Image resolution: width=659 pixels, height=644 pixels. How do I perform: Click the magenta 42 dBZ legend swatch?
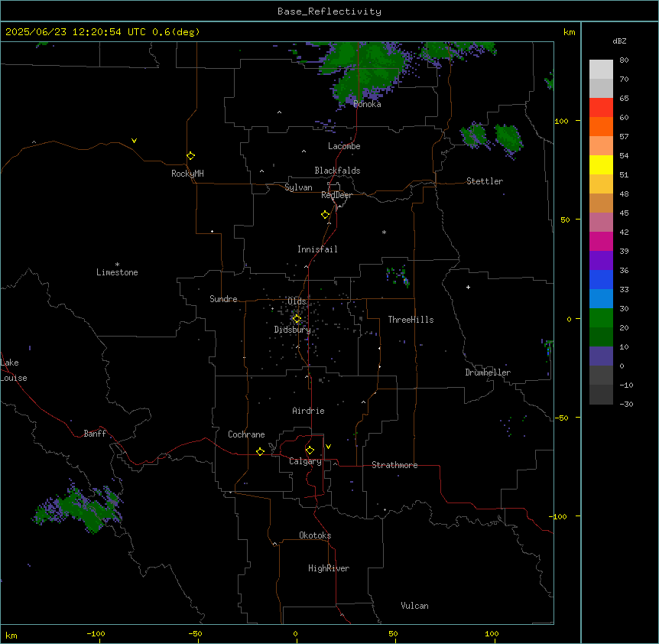(x=601, y=241)
